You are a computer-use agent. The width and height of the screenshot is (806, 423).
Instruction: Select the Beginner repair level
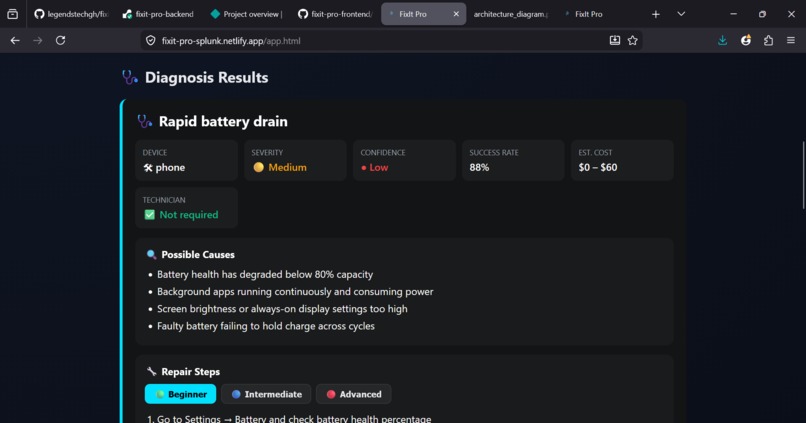[180, 394]
